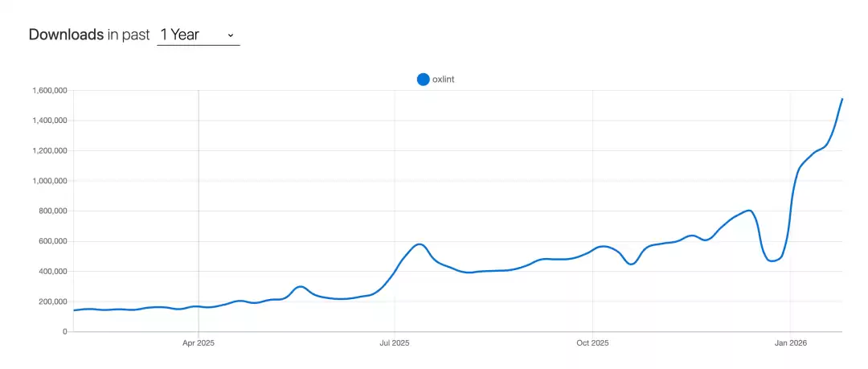The width and height of the screenshot is (868, 369).
Task: Click the "Apr 2025" x-axis label
Action: (199, 342)
